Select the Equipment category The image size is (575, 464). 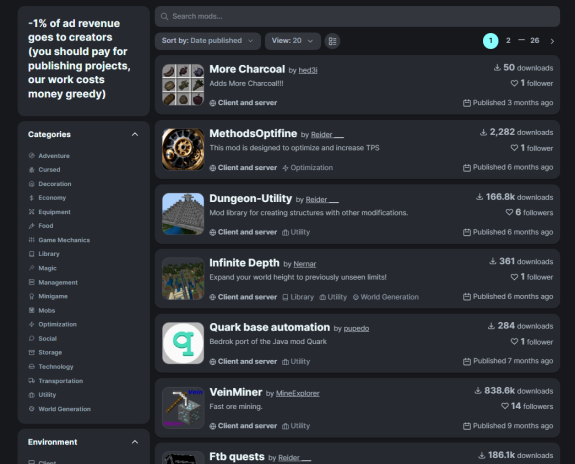point(50,212)
